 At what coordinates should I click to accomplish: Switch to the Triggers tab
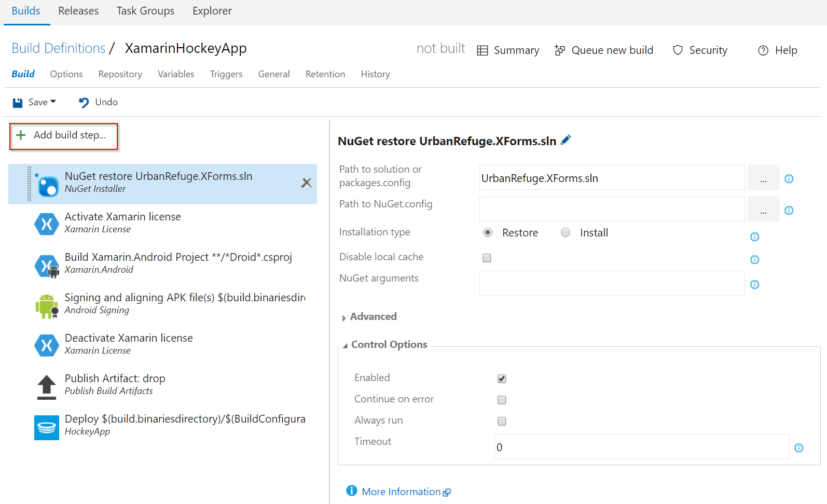tap(226, 74)
